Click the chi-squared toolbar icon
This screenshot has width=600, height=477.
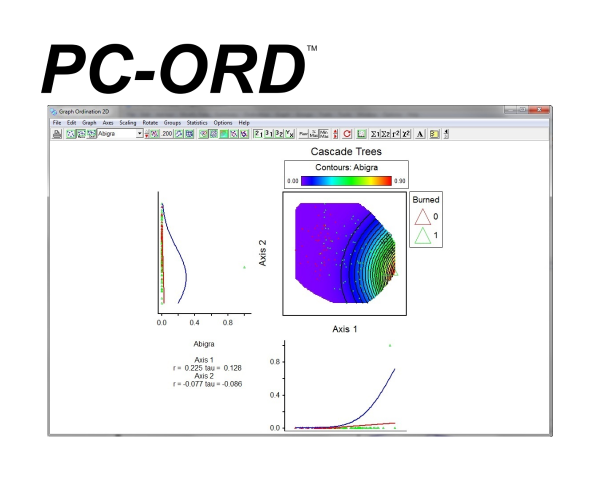pyautogui.click(x=406, y=134)
